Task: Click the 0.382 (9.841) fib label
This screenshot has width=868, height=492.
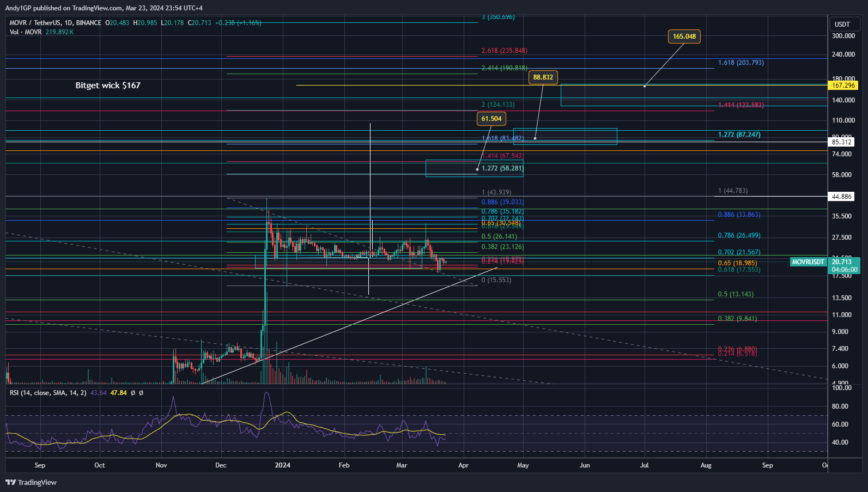Action: 738,319
